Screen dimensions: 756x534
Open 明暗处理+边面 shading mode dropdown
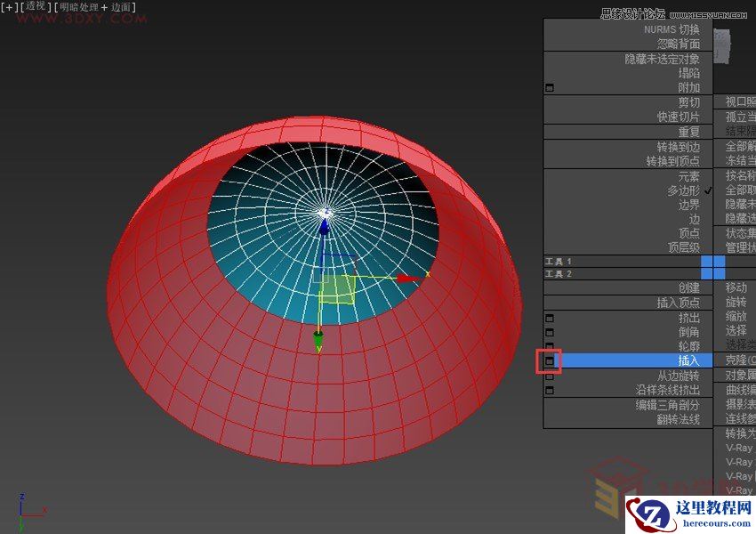click(x=96, y=7)
